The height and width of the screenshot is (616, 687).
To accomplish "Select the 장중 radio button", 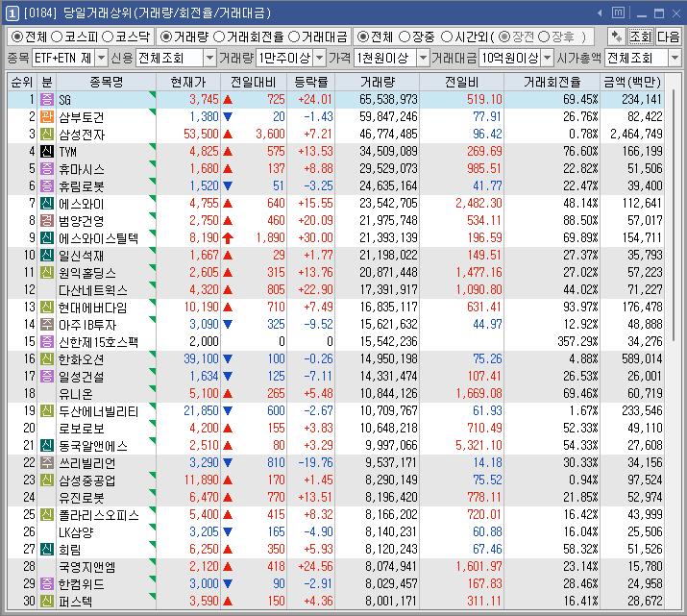I will [405, 37].
